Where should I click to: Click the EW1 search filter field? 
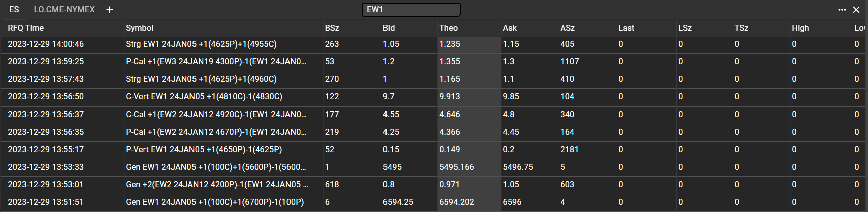tap(411, 10)
